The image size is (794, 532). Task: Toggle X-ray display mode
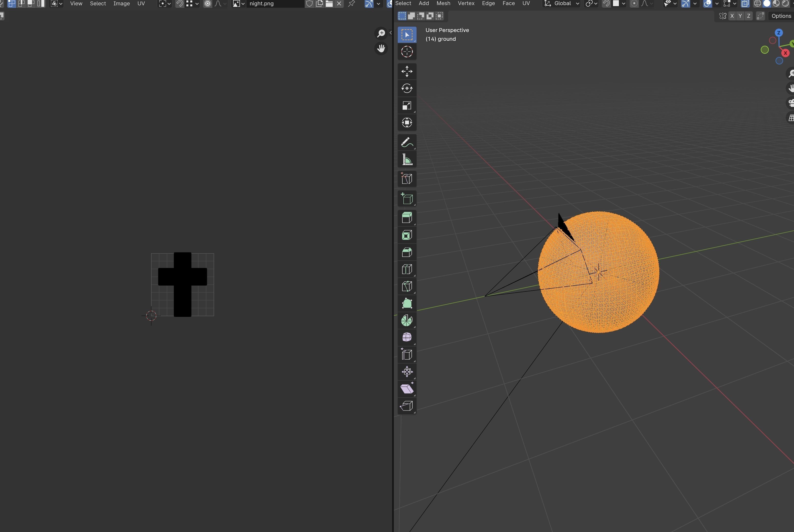click(745, 4)
